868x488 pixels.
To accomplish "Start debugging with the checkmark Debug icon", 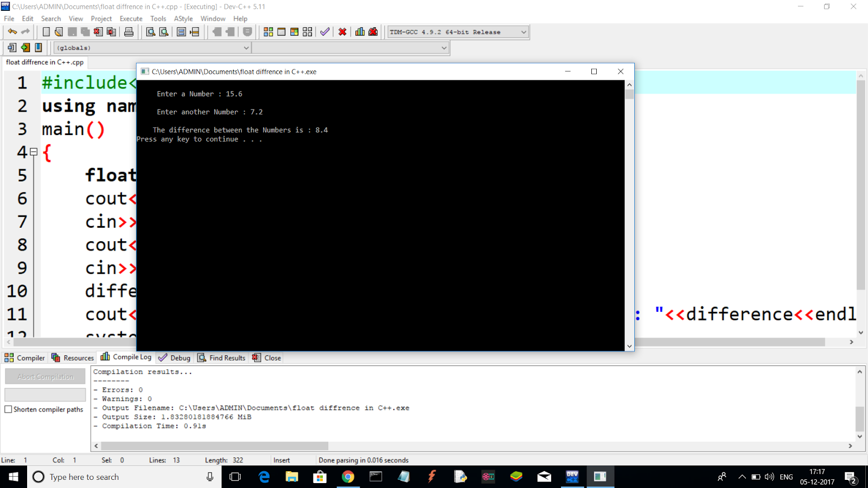I will (324, 31).
